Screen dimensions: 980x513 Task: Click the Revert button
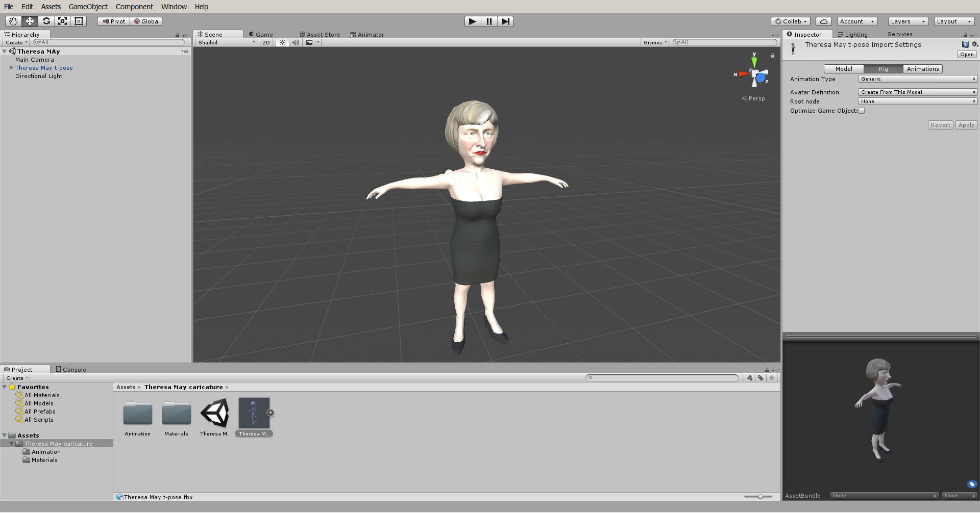(940, 125)
